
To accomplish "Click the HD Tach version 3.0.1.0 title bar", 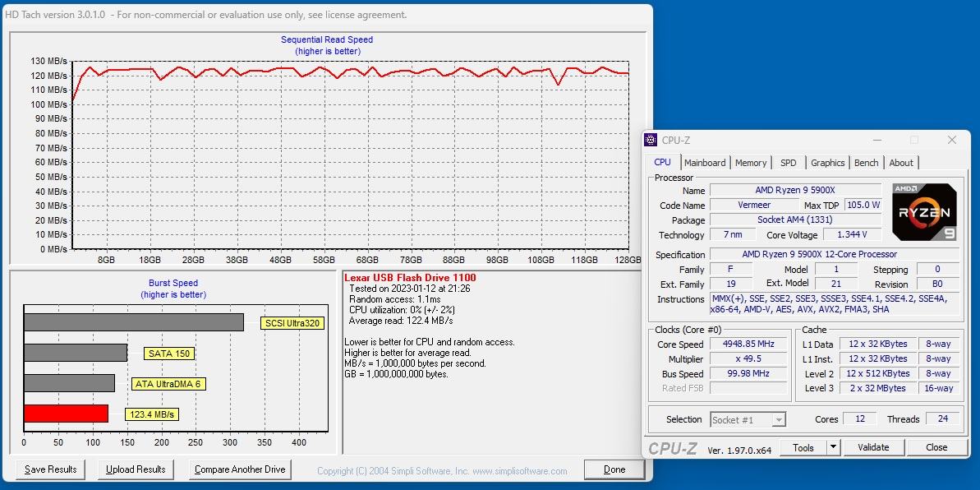I will pos(328,15).
